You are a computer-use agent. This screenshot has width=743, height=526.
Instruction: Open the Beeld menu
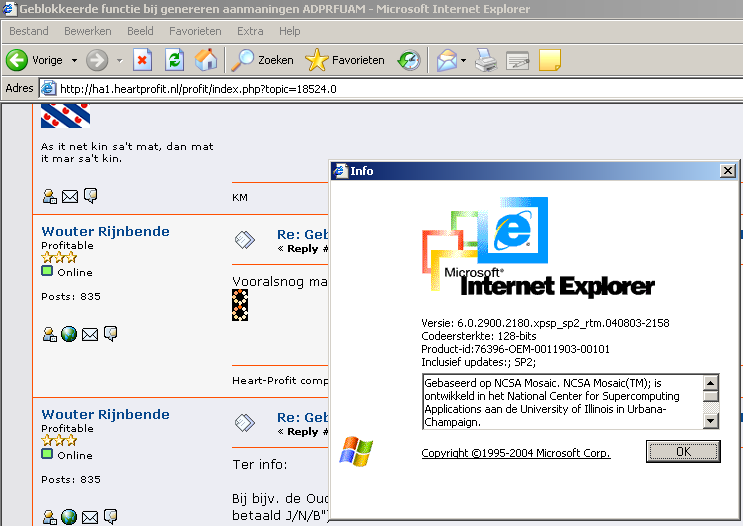coord(140,31)
